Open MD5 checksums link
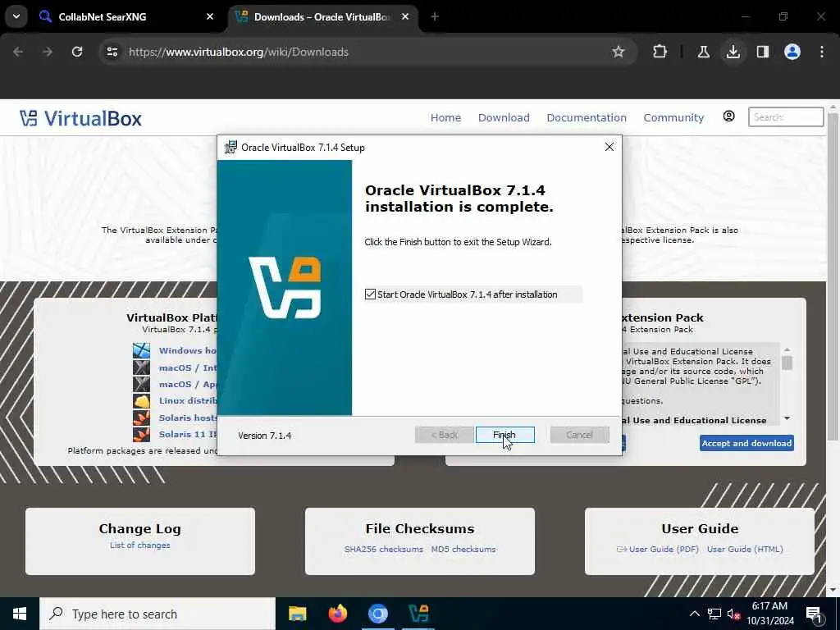 pyautogui.click(x=463, y=549)
